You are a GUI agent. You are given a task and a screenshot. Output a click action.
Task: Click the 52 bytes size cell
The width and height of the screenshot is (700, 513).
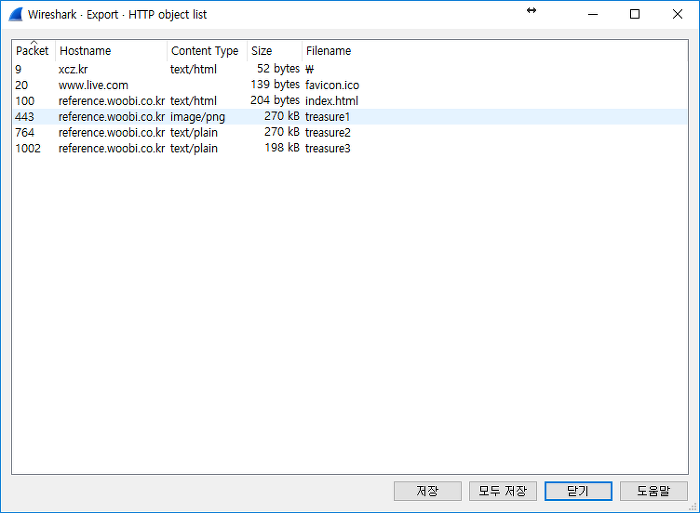click(278, 69)
